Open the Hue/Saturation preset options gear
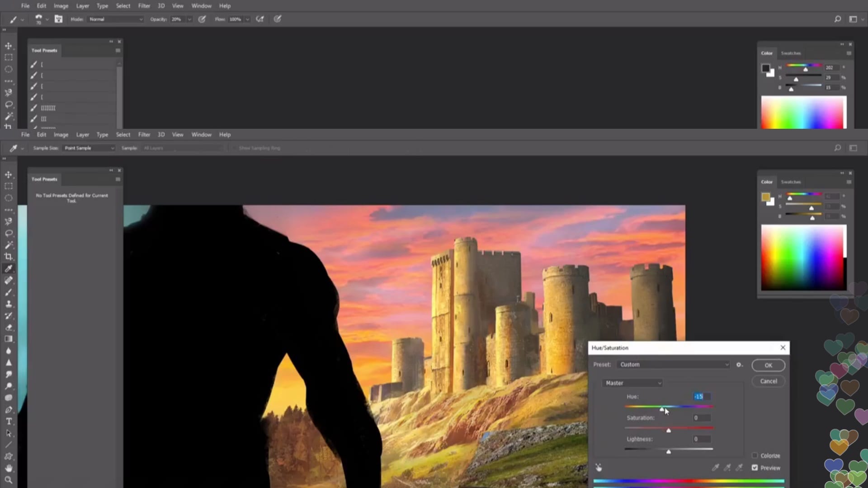This screenshot has width=868, height=488. point(739,365)
